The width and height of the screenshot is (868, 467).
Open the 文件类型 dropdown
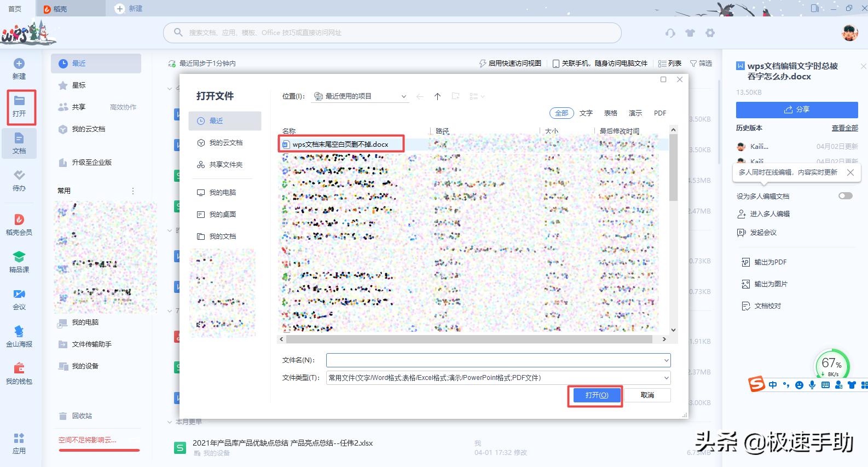pyautogui.click(x=498, y=378)
